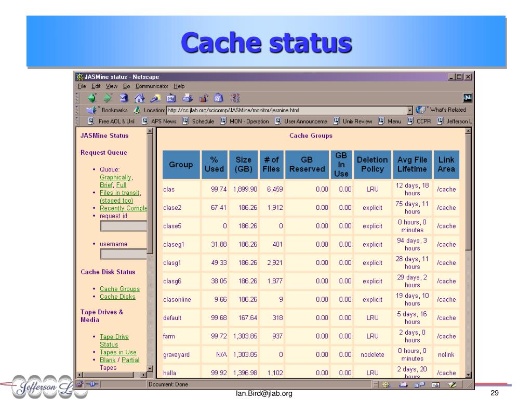Screen dimensions: 532x399
Task: Open the User Announceme toolbar link
Action: tap(305, 121)
